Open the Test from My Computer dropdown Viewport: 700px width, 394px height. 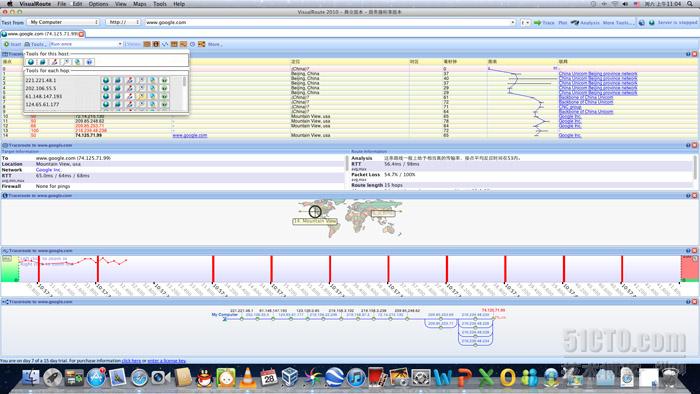pos(63,22)
